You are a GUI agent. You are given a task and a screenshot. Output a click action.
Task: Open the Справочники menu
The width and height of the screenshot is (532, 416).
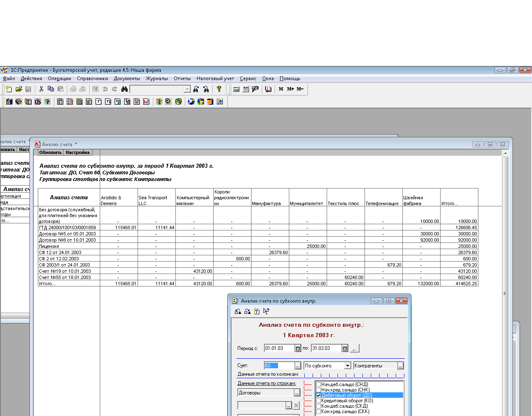coord(92,78)
